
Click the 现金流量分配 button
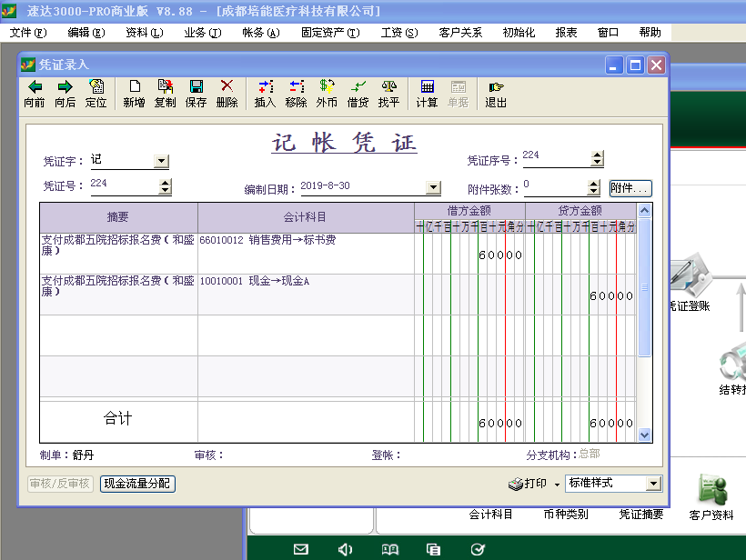point(137,484)
